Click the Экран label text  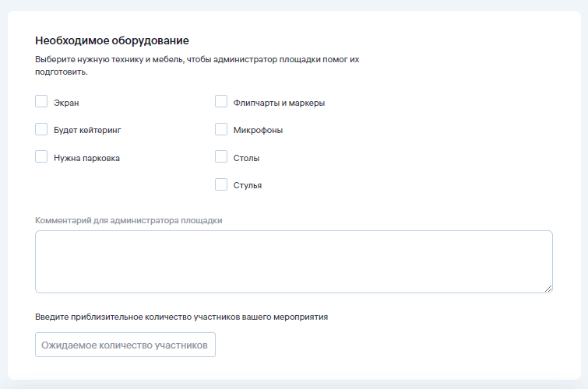point(66,103)
